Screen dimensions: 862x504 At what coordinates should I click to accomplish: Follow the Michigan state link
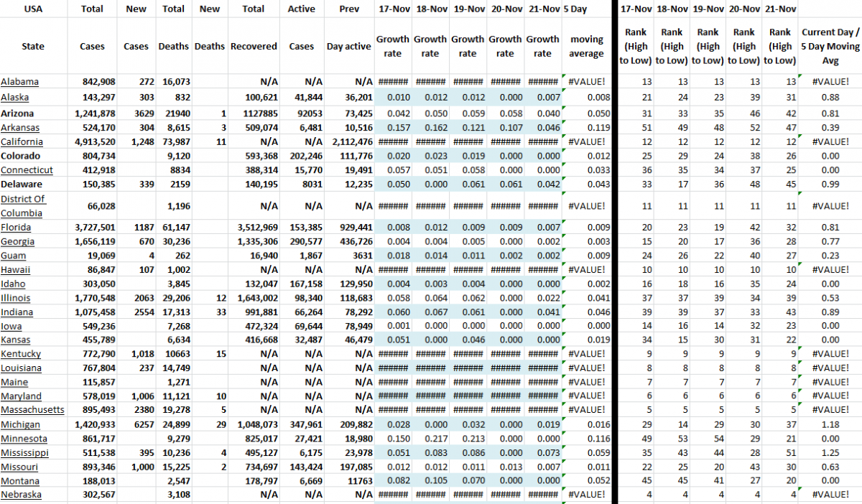(21, 424)
